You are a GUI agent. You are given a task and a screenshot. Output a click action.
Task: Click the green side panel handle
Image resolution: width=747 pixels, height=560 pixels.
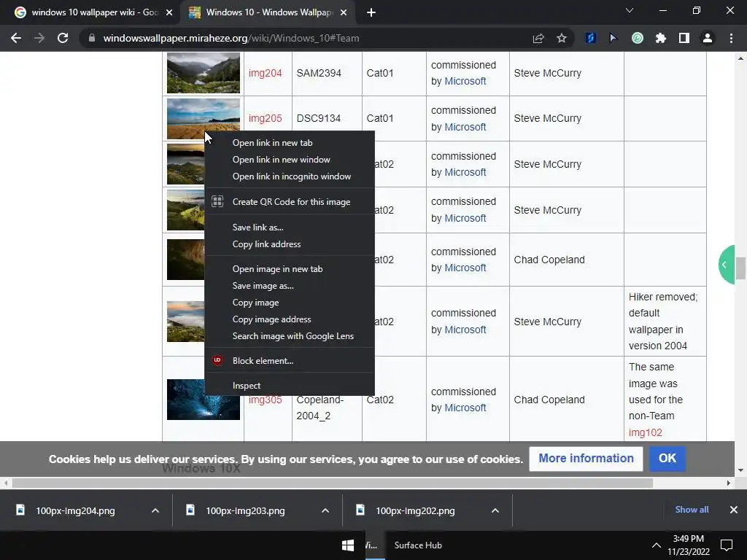726,265
